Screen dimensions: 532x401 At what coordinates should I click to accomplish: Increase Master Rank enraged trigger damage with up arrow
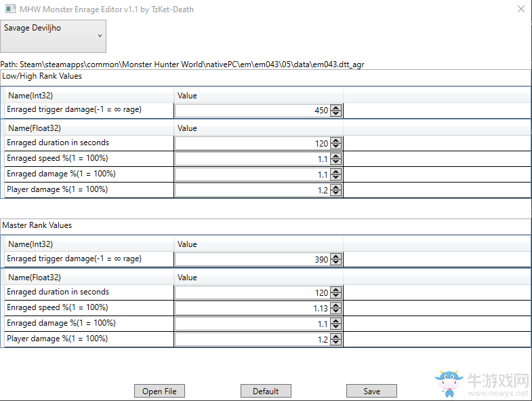click(336, 257)
